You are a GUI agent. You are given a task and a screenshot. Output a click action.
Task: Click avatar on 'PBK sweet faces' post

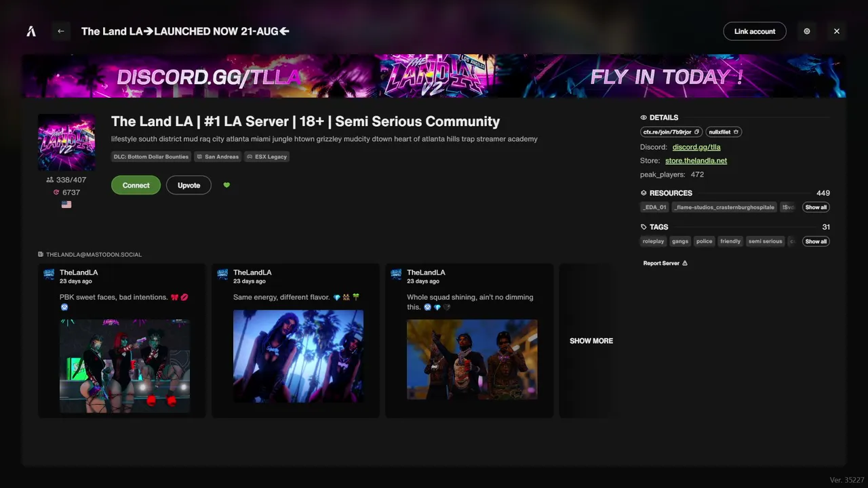pos(49,274)
